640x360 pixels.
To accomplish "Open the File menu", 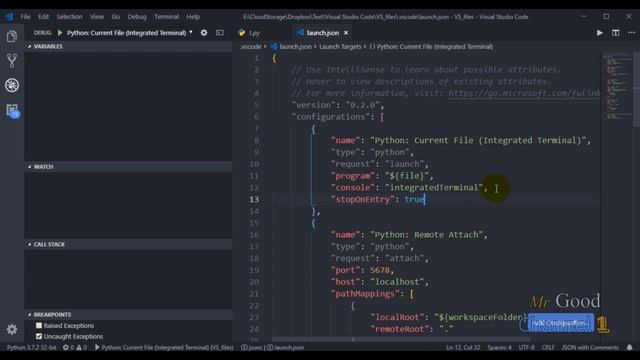I will 25,17.
